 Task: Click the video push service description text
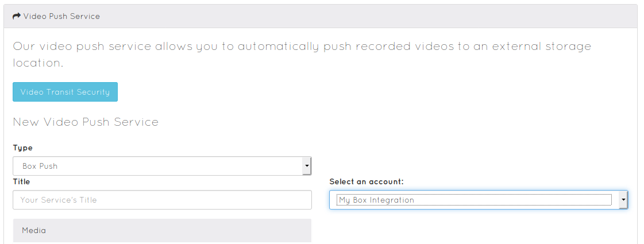(x=302, y=54)
